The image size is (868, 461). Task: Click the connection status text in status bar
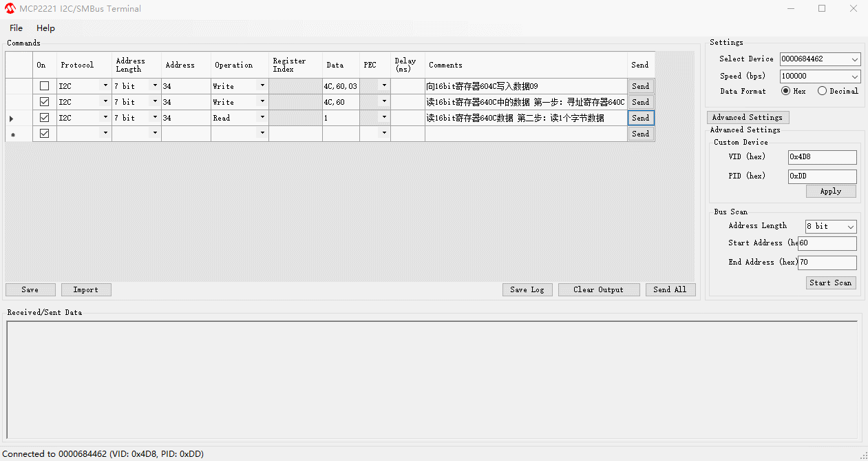coord(103,454)
